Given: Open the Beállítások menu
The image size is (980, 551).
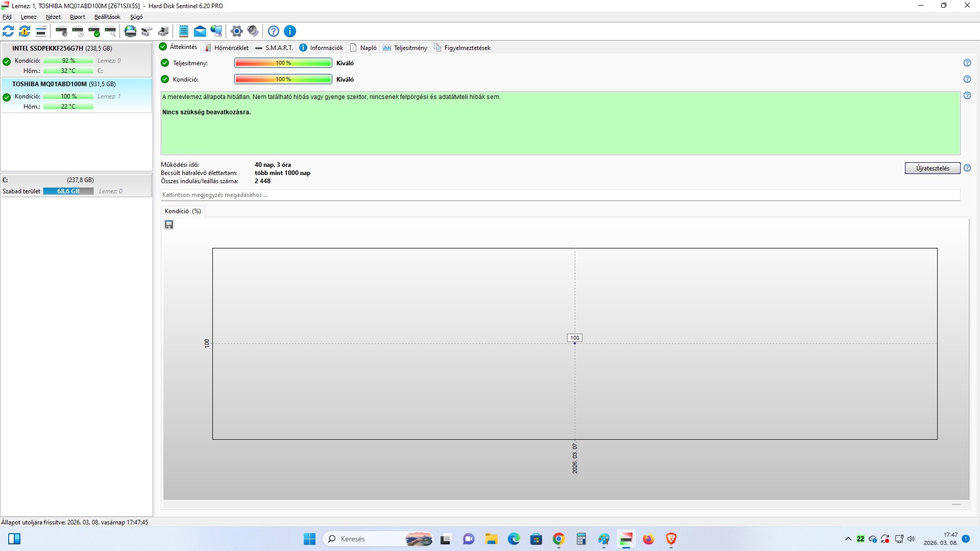Looking at the screenshot, I should click(x=107, y=17).
